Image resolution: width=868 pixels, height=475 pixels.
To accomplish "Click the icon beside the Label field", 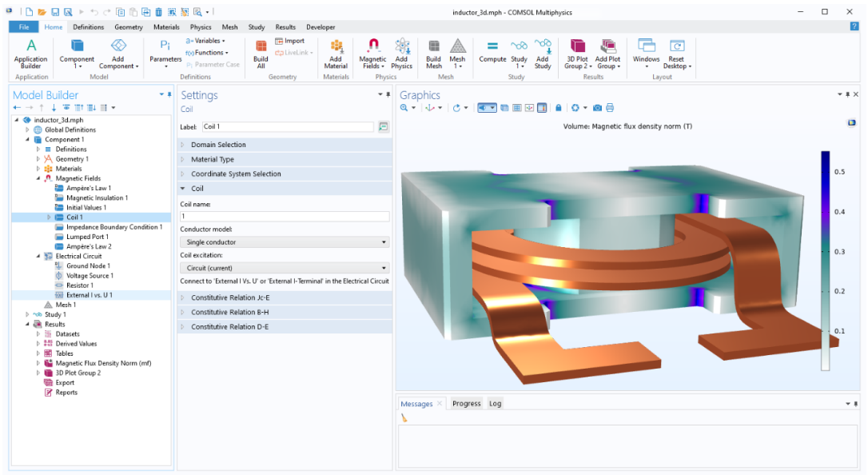I will pos(383,127).
